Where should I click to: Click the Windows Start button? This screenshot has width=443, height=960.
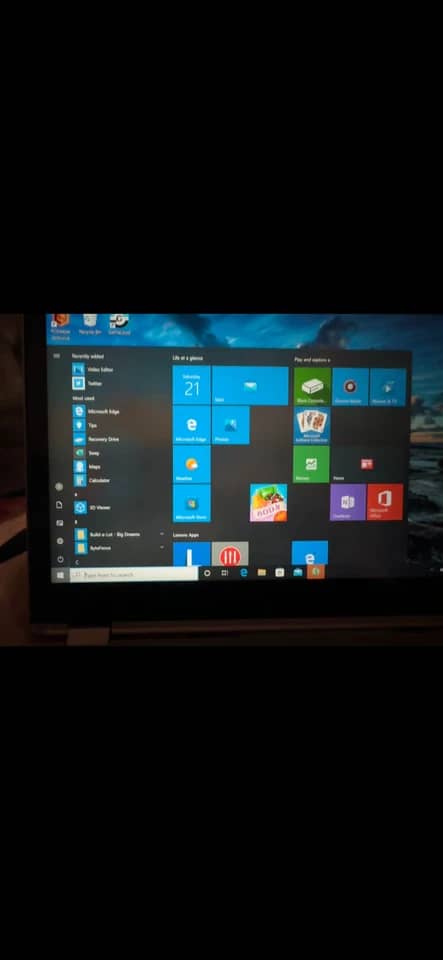(x=60, y=576)
